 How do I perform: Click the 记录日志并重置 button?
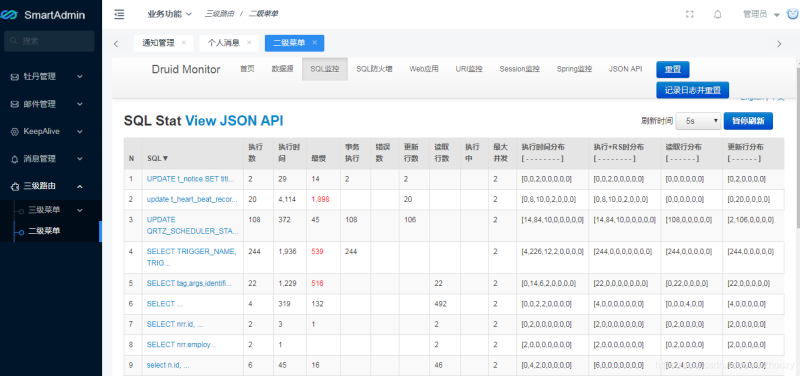[x=692, y=90]
